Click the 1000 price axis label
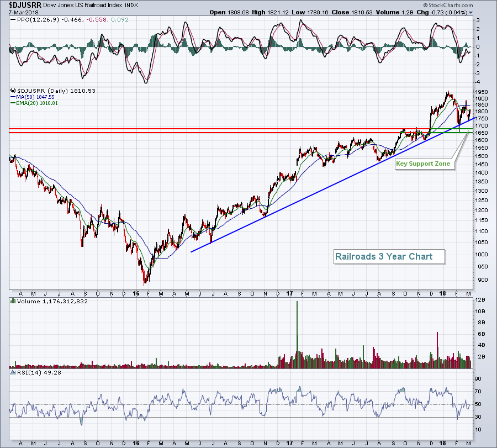Screen dimensions: 497x448 tap(482, 254)
